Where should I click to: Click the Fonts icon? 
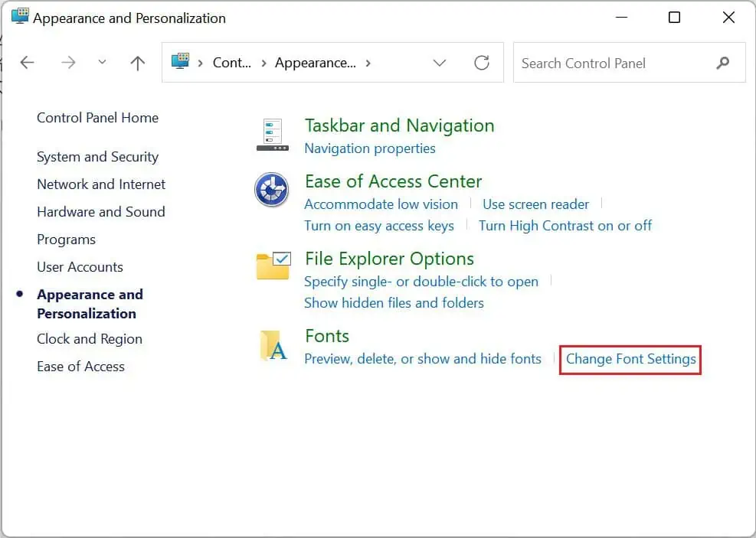click(272, 345)
